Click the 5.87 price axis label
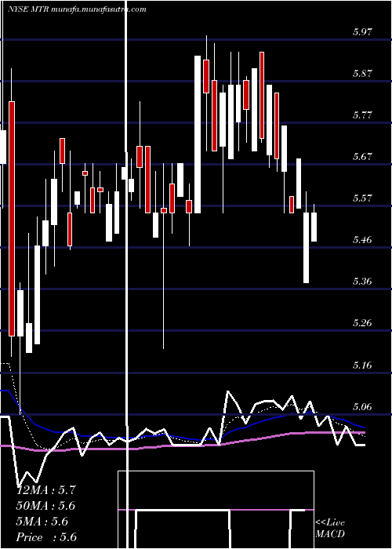 tap(362, 74)
